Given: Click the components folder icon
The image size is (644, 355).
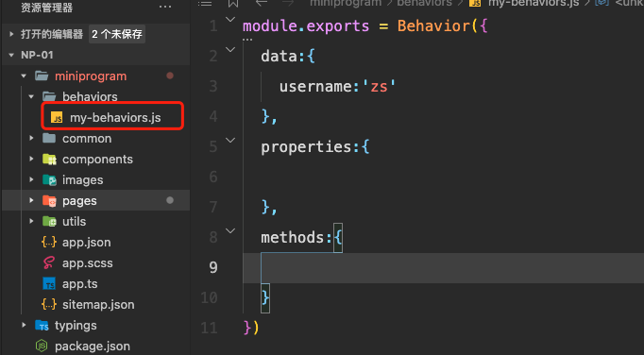Looking at the screenshot, I should coord(49,160).
